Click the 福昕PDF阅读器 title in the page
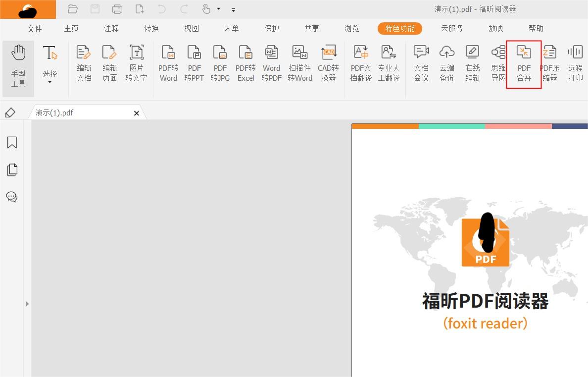Viewport: 588px width, 377px height. pyautogui.click(x=485, y=301)
